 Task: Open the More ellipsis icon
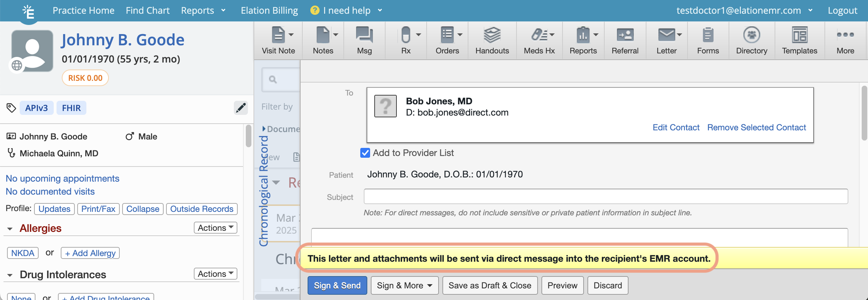point(845,34)
